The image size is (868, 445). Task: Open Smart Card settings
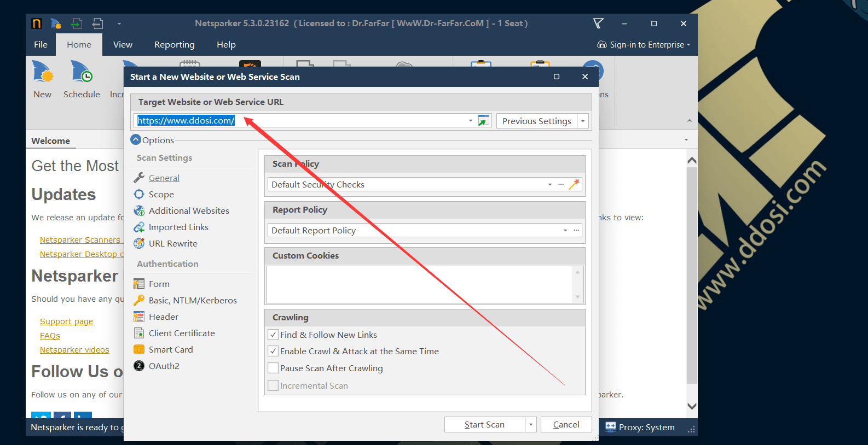coord(171,350)
